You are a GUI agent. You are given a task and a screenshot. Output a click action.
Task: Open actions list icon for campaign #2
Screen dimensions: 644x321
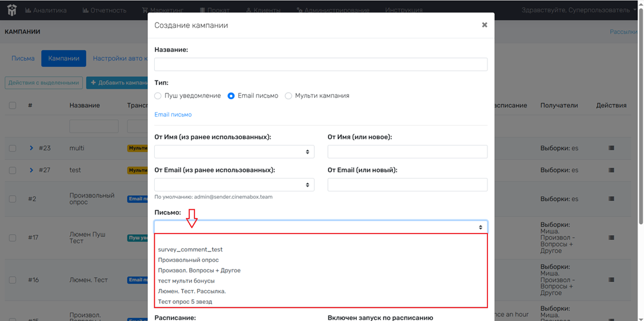[611, 199]
